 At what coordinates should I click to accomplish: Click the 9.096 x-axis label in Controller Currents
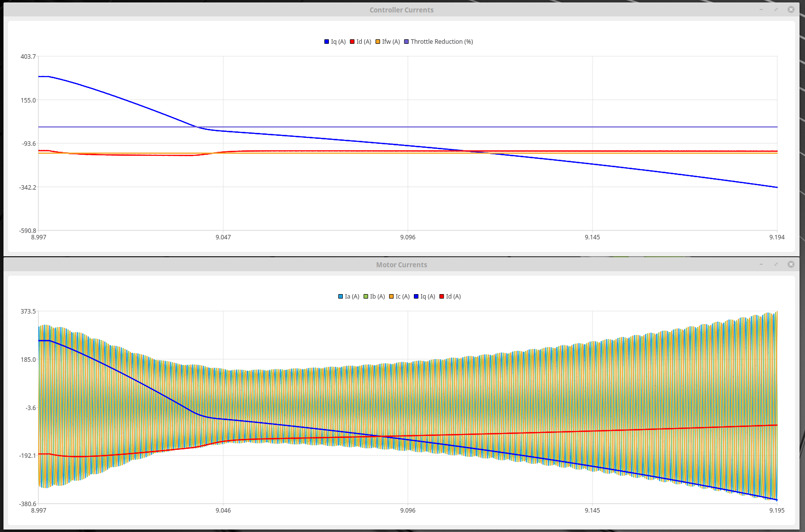[407, 237]
